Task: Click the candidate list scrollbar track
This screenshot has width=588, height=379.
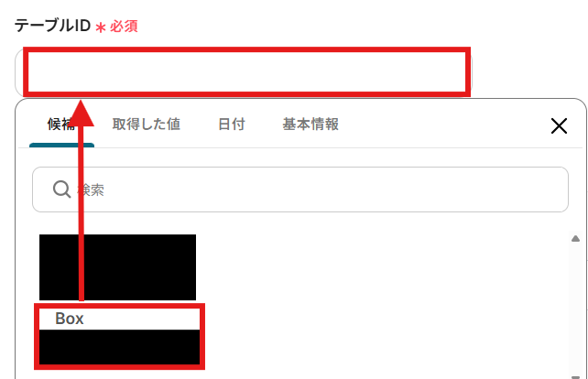Action: [575, 308]
